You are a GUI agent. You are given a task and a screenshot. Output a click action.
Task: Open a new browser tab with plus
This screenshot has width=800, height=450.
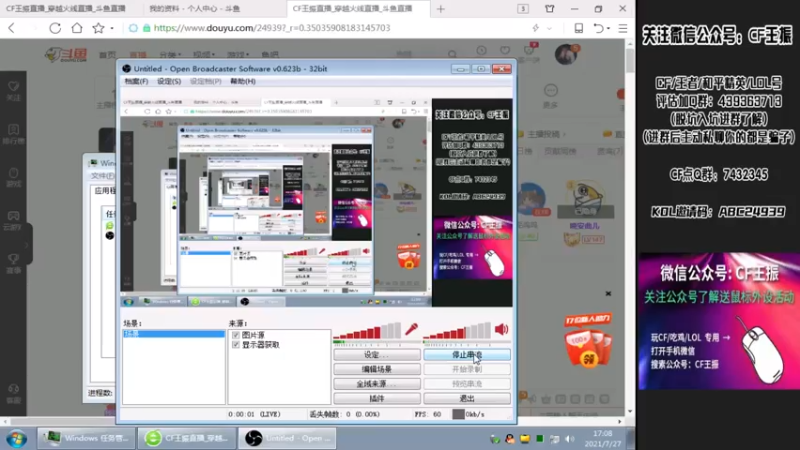(441, 9)
